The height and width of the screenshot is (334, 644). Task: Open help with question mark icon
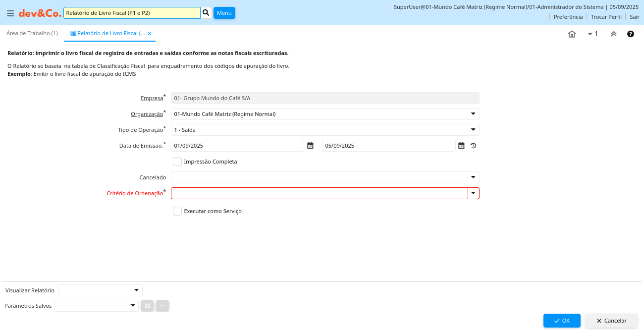click(630, 34)
